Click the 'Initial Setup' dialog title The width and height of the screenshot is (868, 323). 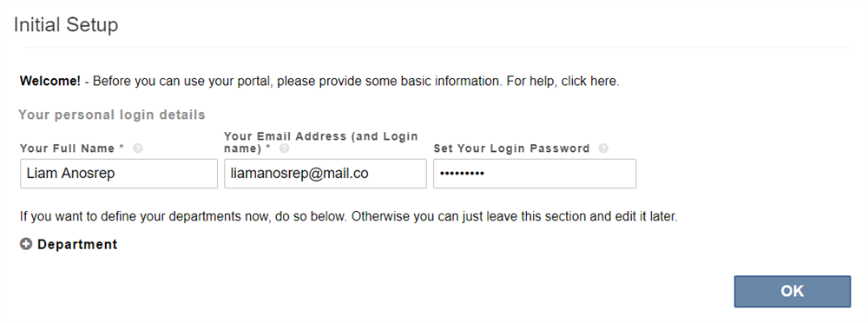pos(66,25)
